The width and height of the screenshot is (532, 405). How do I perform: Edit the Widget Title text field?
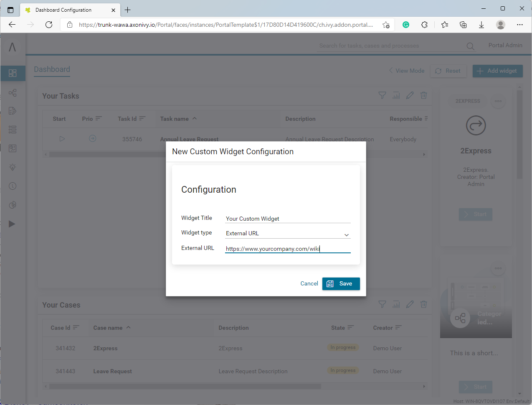click(x=287, y=219)
